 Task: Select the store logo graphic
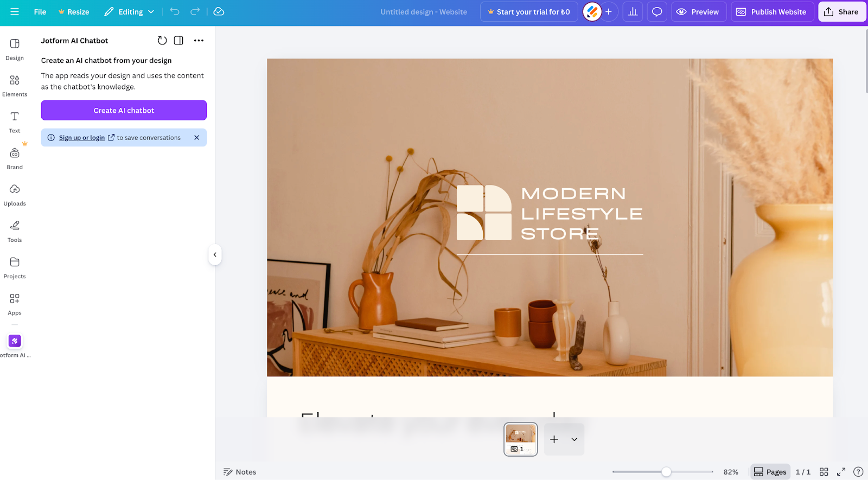tap(484, 213)
